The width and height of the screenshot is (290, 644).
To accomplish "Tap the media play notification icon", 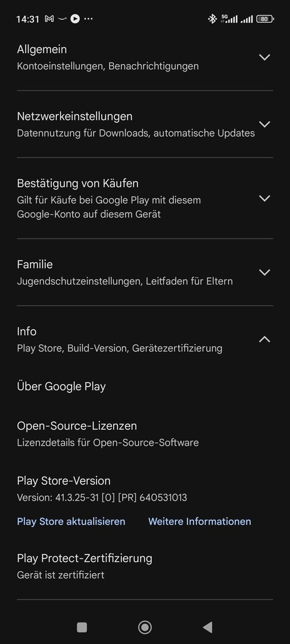I will tap(75, 18).
